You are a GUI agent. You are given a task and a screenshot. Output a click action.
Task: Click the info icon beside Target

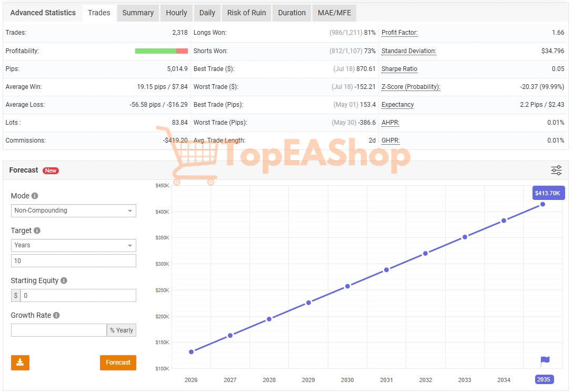(x=38, y=230)
